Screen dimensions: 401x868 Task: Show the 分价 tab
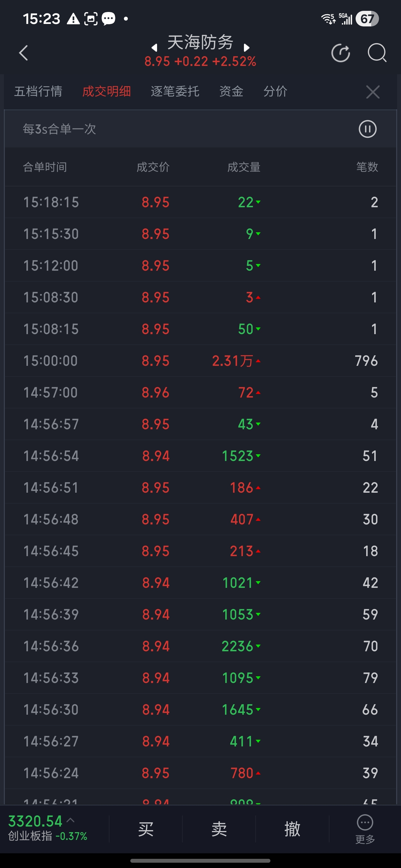coord(275,91)
